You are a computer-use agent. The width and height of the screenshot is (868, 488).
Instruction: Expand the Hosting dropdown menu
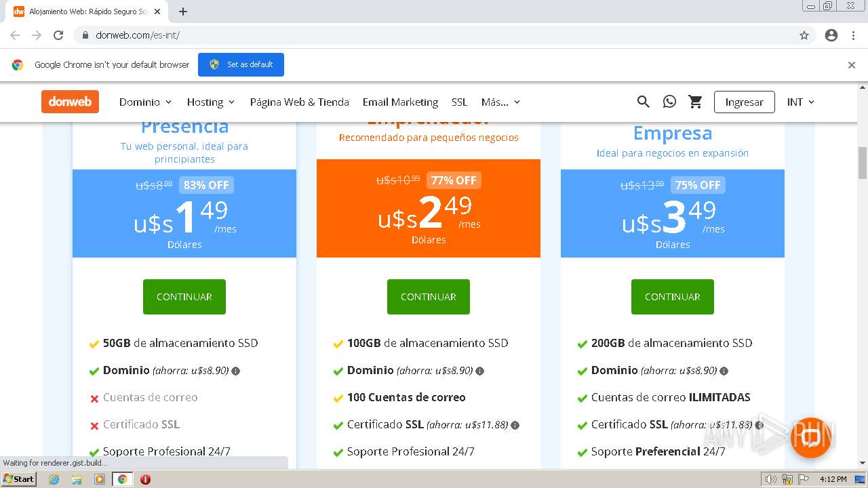tap(211, 102)
